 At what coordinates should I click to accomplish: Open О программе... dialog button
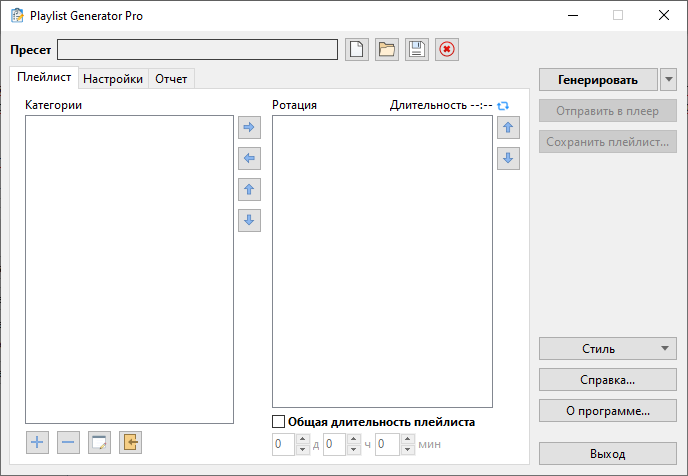608,411
